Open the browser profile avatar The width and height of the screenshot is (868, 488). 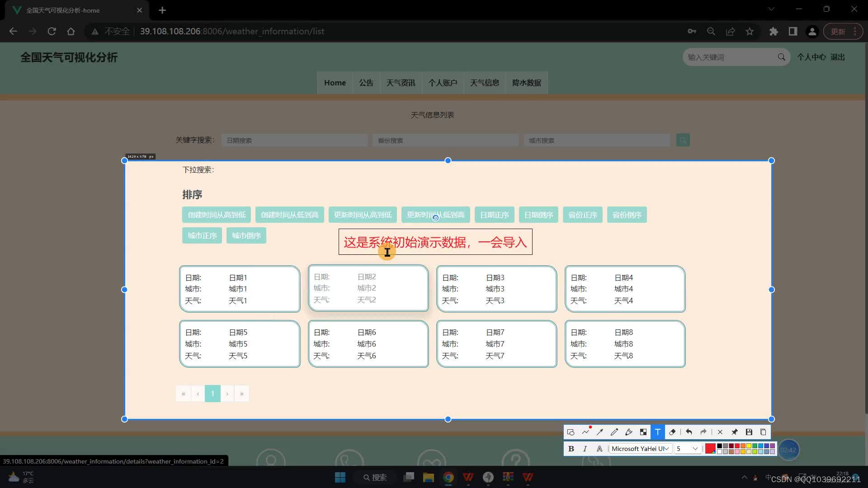812,31
